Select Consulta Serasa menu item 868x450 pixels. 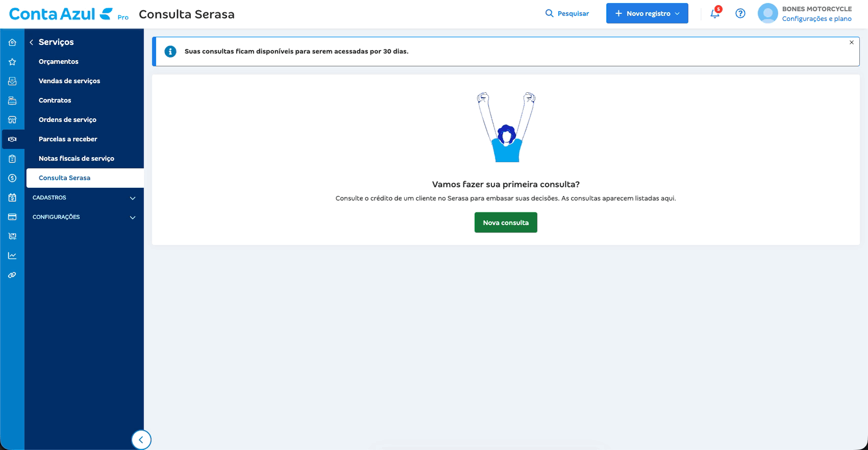[85, 178]
